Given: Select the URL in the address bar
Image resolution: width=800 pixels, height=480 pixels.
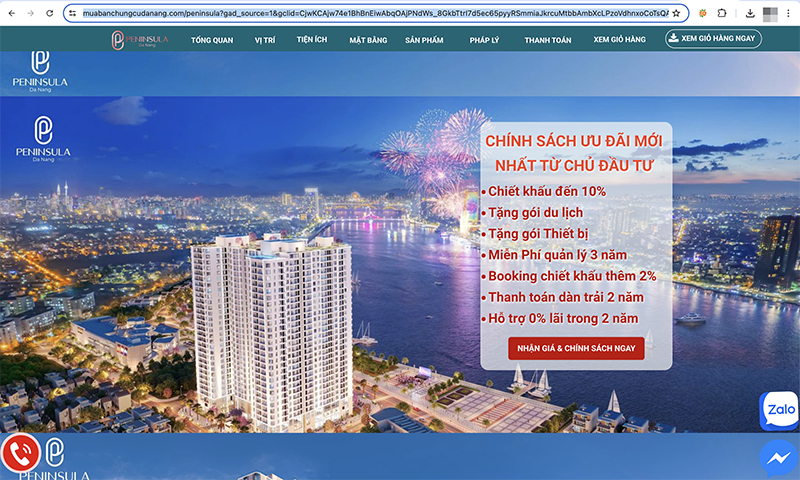Looking at the screenshot, I should coord(375,13).
